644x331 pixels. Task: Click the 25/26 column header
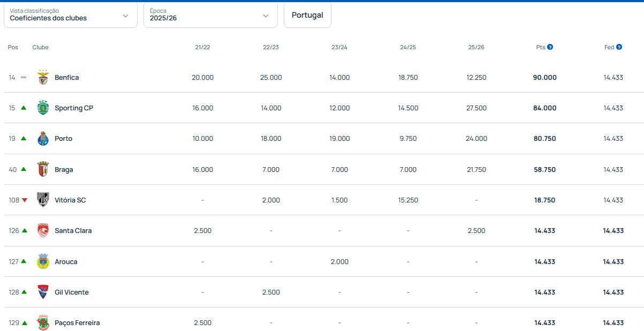(476, 47)
